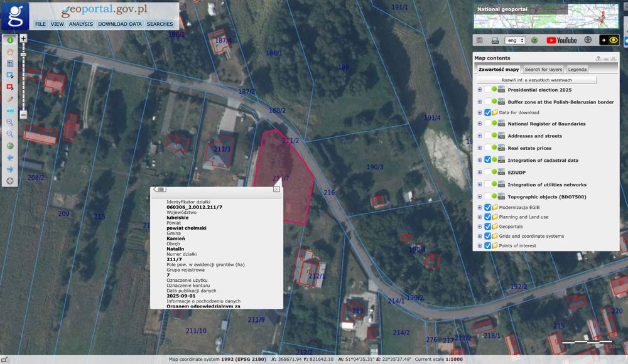Open the list panel icon left of WMS icon
Image resolution: width=628 pixels, height=364 pixels.
coord(479,40)
